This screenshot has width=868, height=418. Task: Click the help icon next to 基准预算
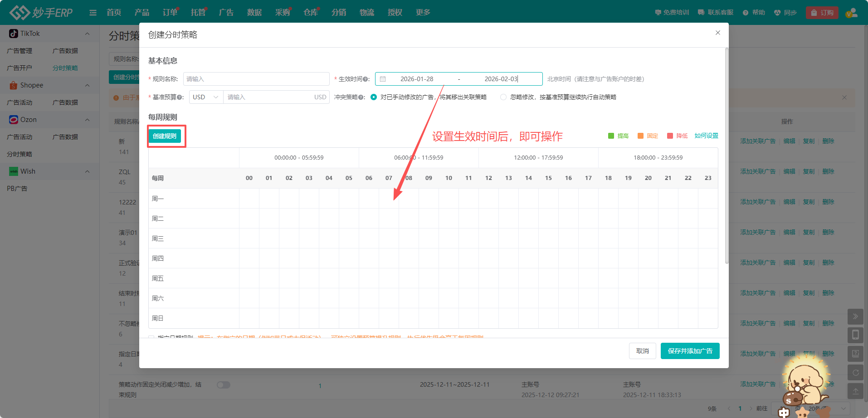tap(180, 97)
